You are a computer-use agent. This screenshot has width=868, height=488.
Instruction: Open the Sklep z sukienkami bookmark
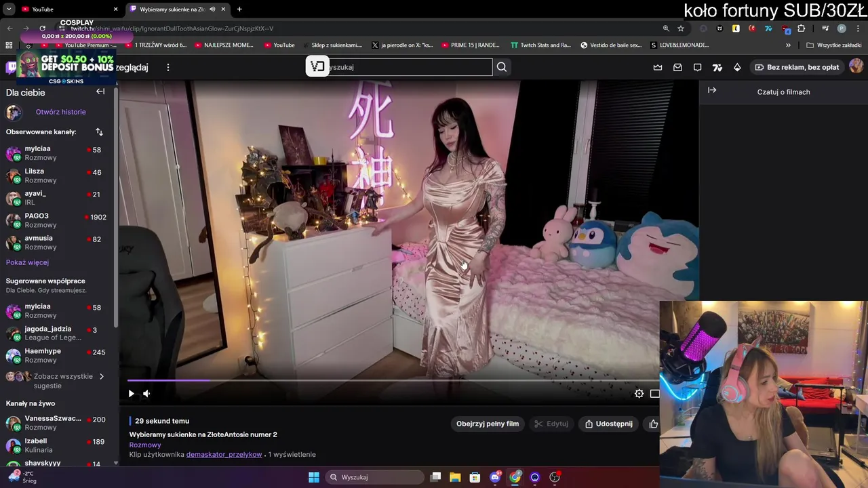coord(332,45)
